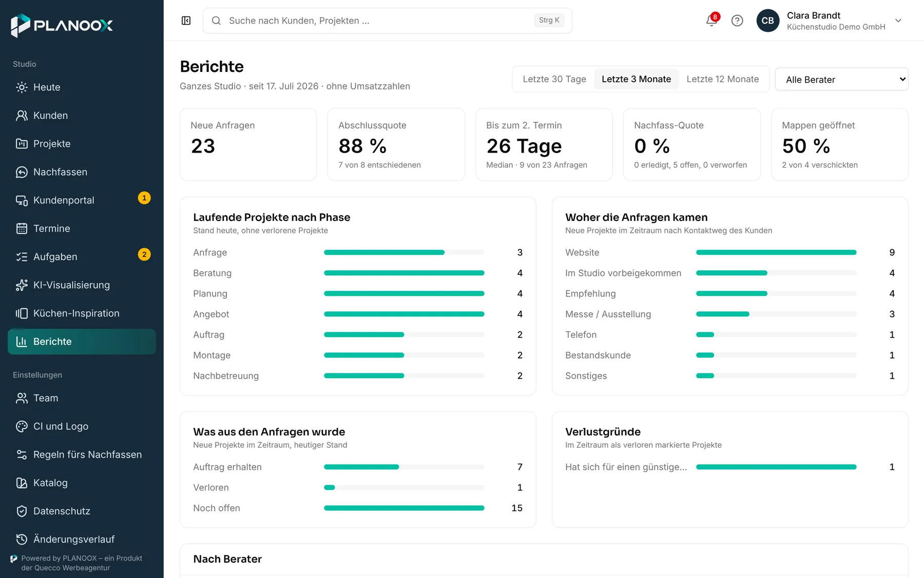Open Regeln fürs Nachfassen settings

point(82,455)
